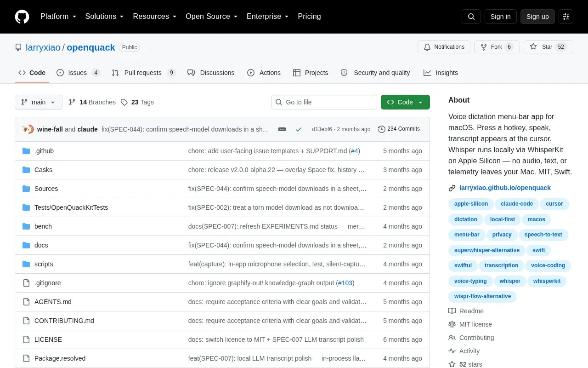Viewport: 588px width, 368px height.
Task: Expand the Open Source menu
Action: pyautogui.click(x=211, y=17)
